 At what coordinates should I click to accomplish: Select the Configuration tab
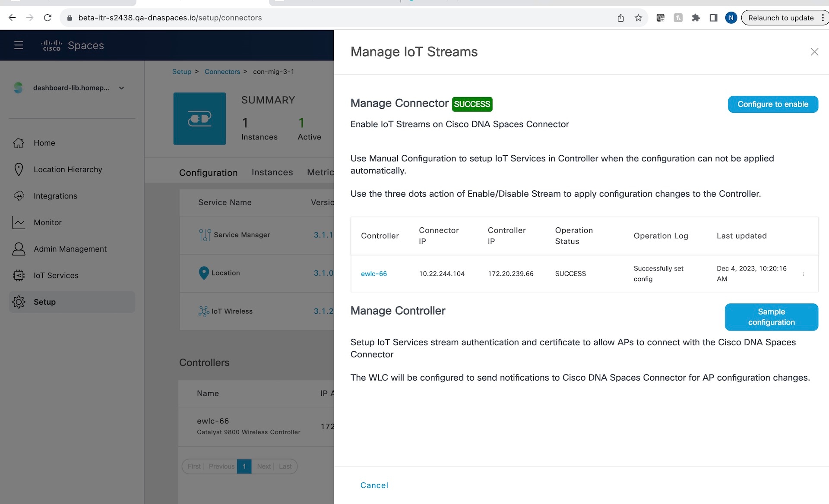208,173
